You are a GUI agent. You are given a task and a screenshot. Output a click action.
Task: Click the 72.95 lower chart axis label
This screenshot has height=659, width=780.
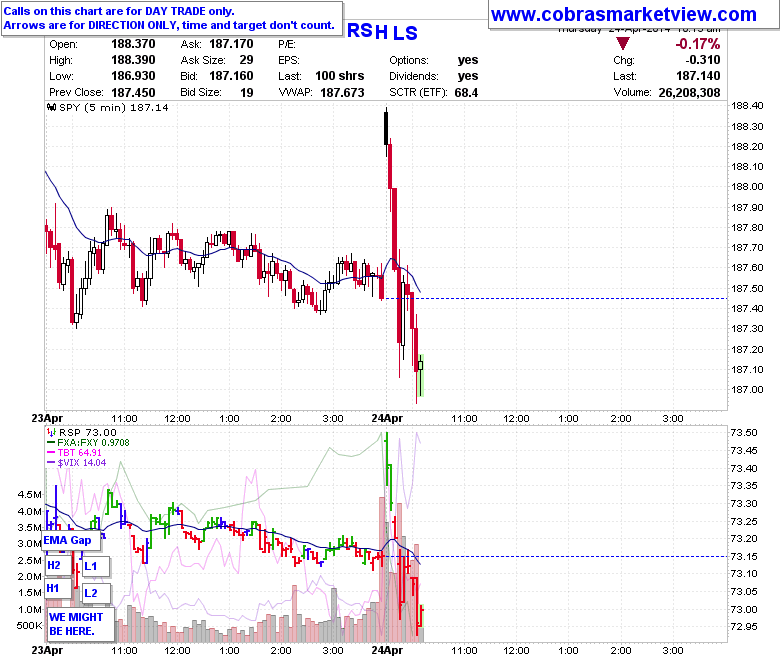click(x=744, y=627)
